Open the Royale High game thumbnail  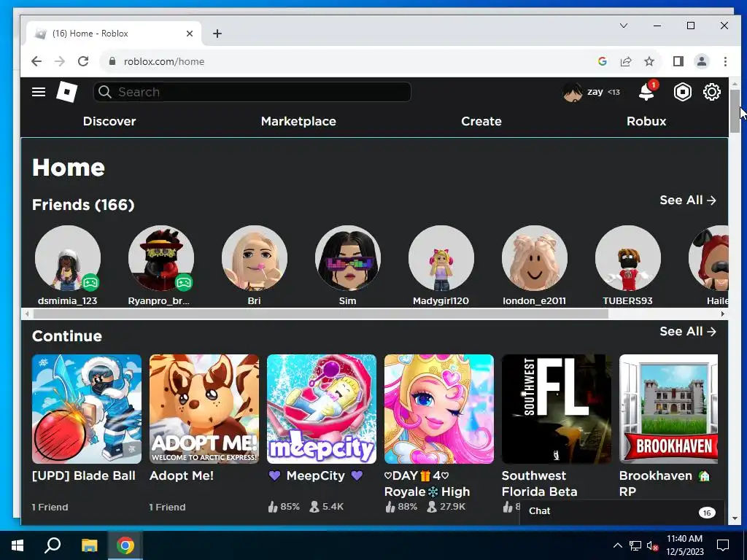pyautogui.click(x=439, y=409)
